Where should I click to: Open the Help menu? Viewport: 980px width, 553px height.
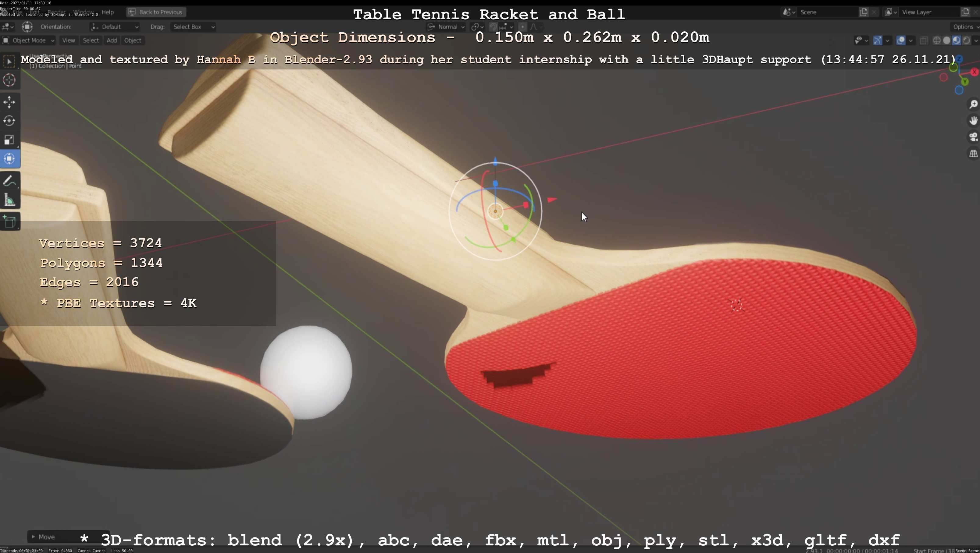[x=108, y=12]
